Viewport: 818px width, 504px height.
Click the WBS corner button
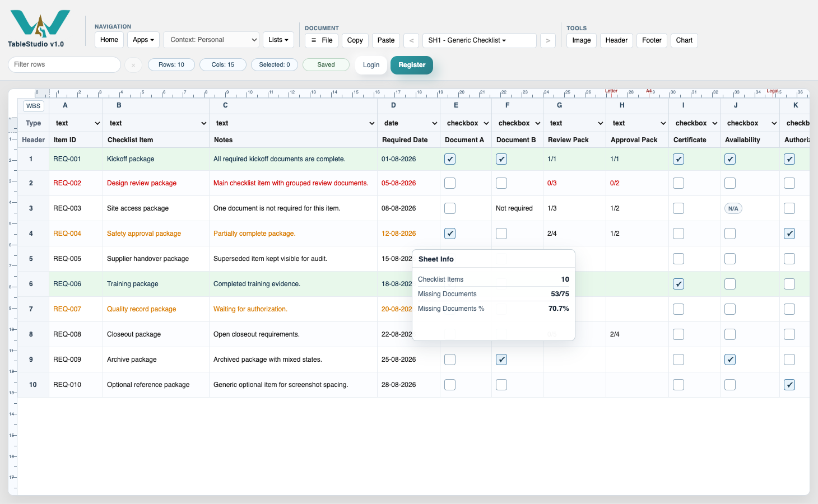34,106
